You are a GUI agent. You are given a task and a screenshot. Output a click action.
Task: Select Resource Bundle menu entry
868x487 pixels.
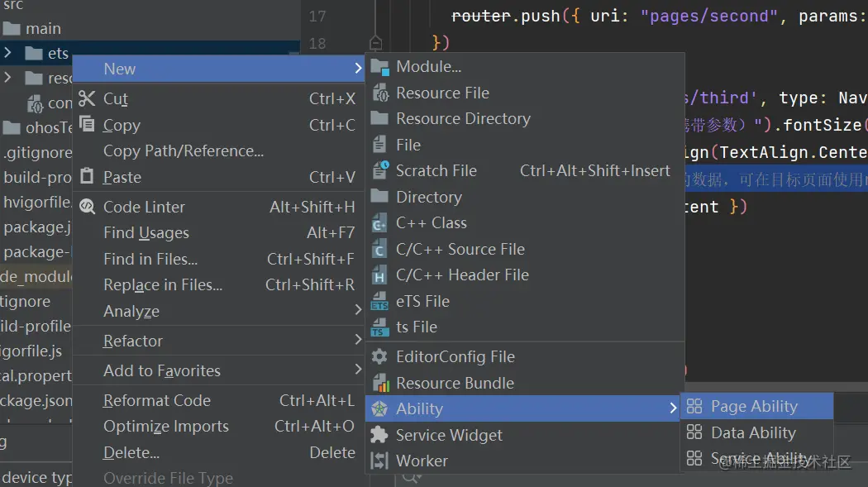[525, 383]
